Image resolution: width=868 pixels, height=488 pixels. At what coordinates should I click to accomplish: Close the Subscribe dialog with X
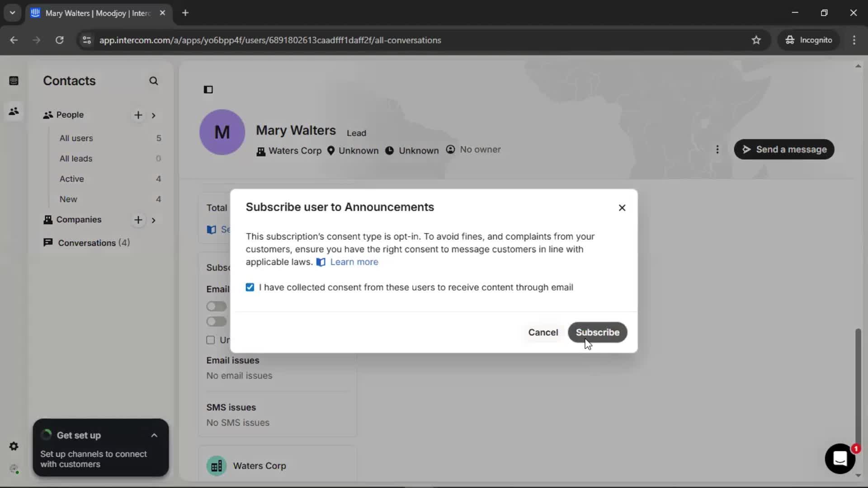622,207
